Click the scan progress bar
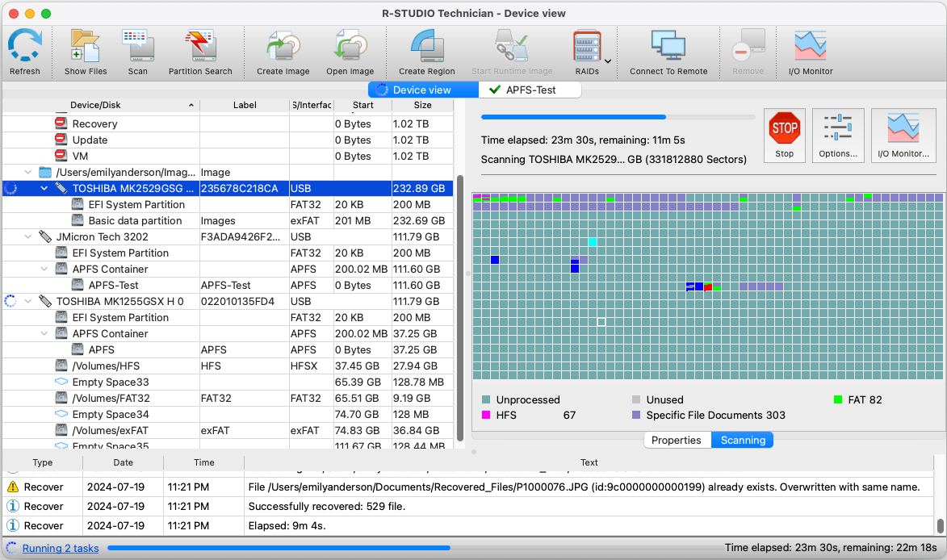The height and width of the screenshot is (560, 947). (618, 117)
